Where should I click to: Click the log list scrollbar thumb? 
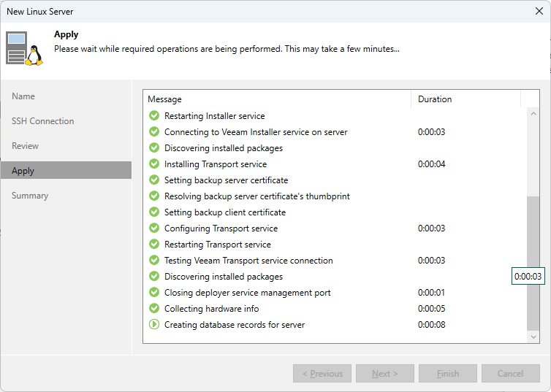coord(533,264)
